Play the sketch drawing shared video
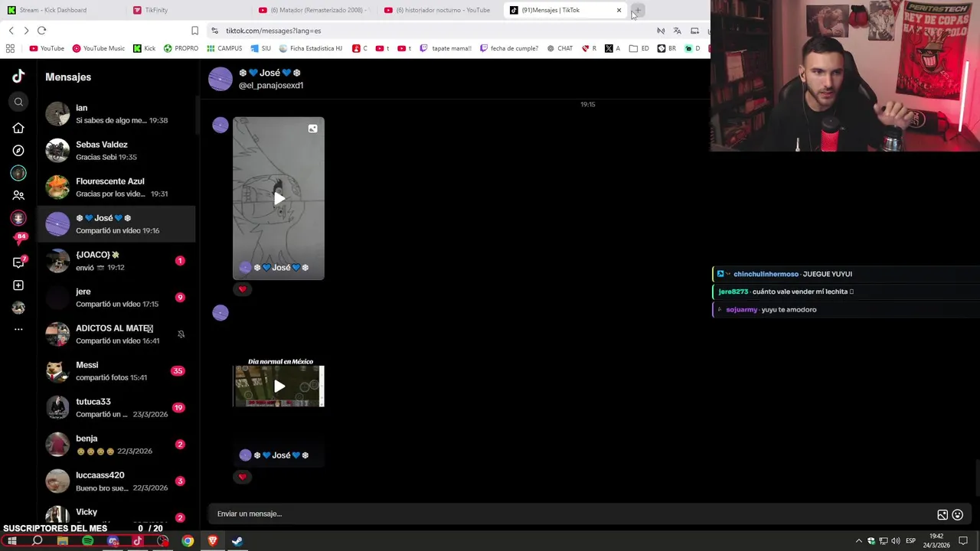 point(279,198)
